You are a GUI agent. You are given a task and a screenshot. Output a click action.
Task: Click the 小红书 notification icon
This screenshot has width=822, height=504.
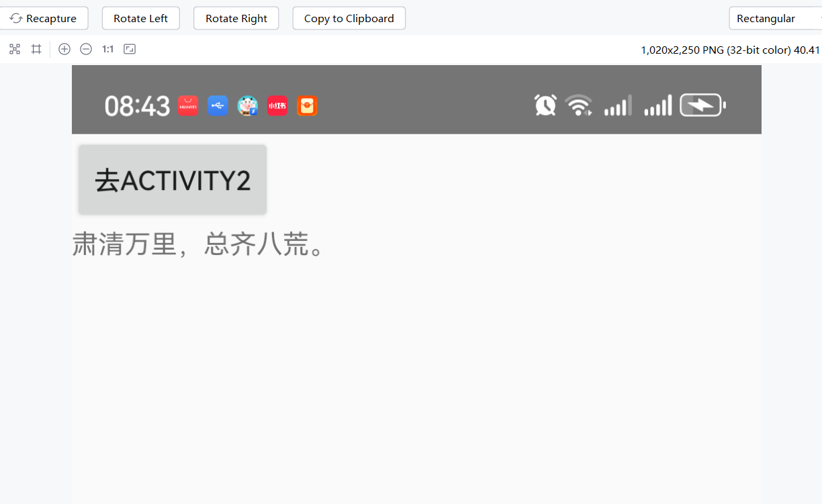pyautogui.click(x=277, y=106)
